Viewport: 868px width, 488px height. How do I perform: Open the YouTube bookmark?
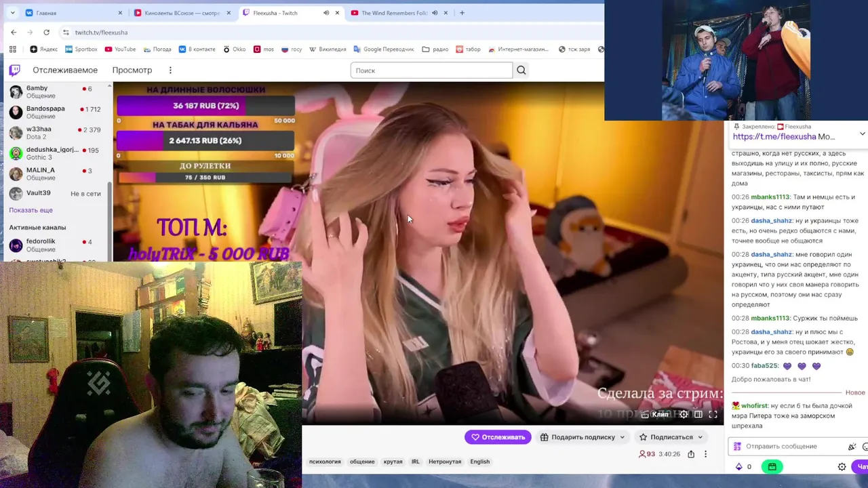tap(120, 49)
